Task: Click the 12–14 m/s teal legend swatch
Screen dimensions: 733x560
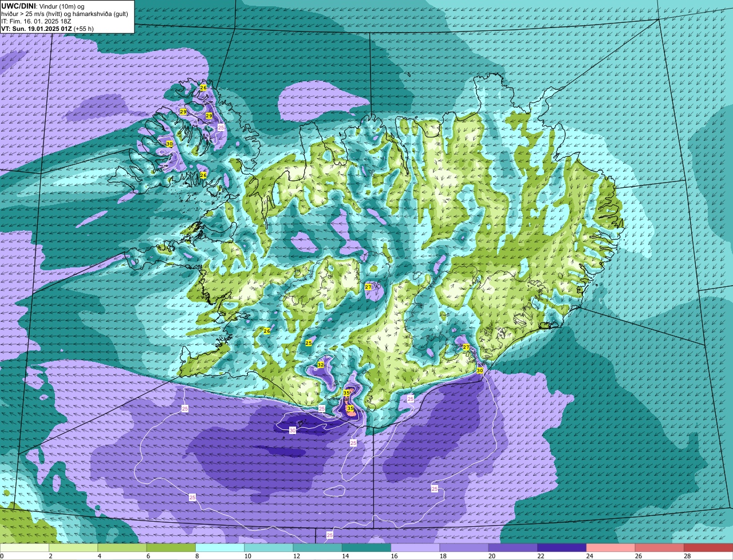Action: (x=318, y=547)
